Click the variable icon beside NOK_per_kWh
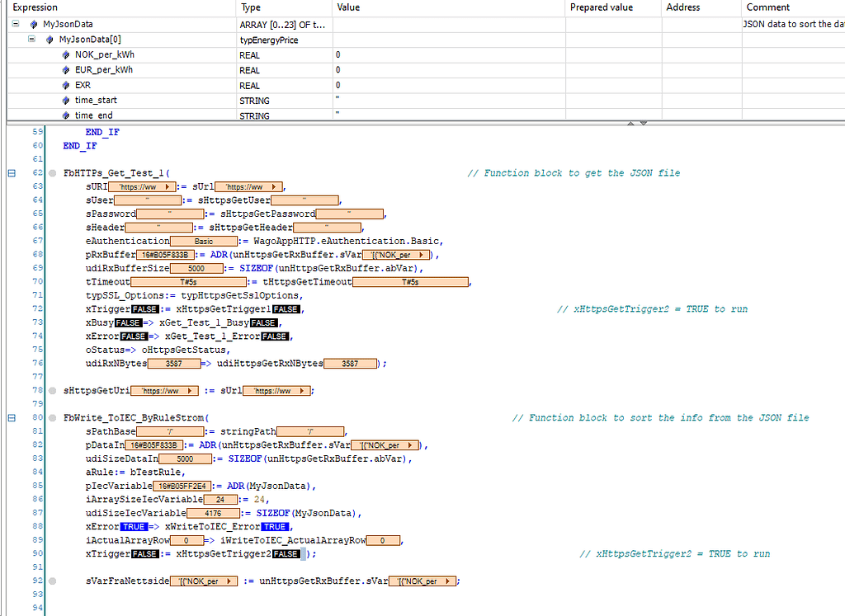Screen dimensions: 845x616 coord(66,54)
